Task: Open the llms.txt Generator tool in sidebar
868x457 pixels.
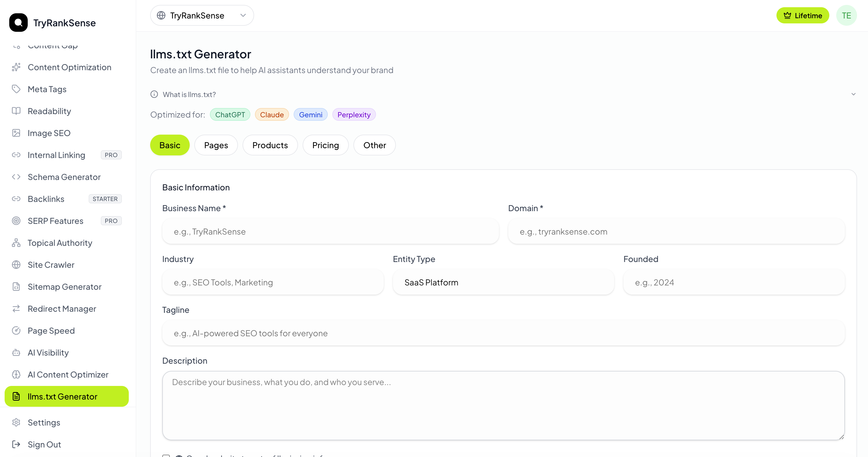Action: [63, 396]
